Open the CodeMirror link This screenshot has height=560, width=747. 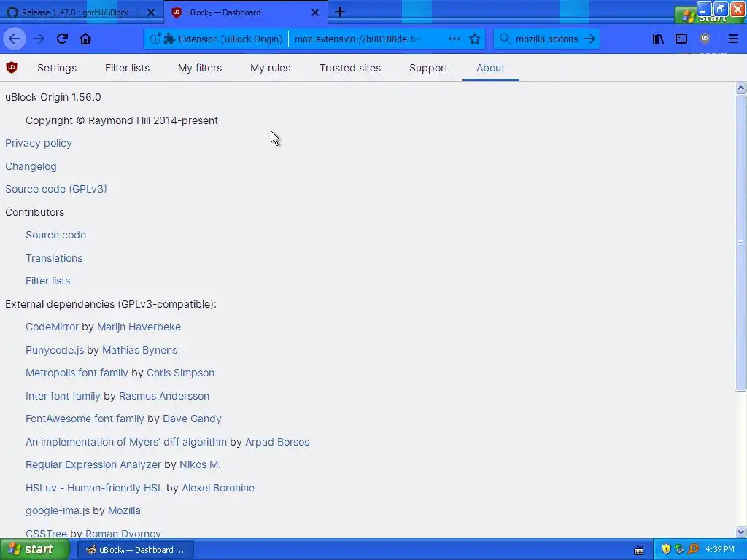tap(52, 327)
